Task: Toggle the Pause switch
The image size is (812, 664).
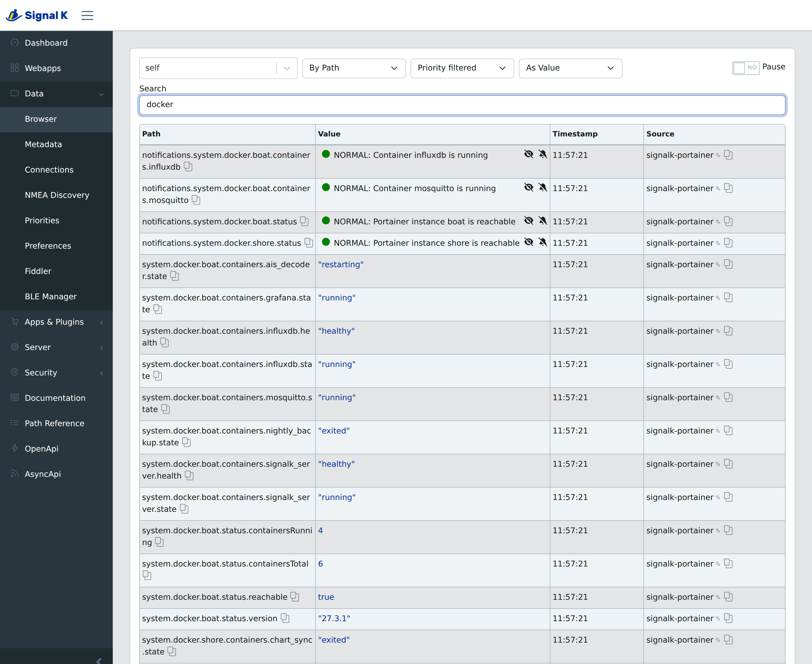Action: point(745,68)
